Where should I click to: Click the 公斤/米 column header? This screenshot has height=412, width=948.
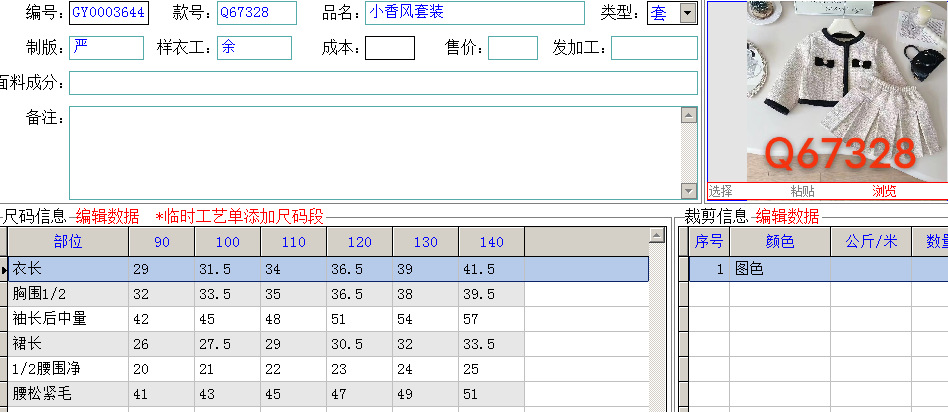[871, 241]
